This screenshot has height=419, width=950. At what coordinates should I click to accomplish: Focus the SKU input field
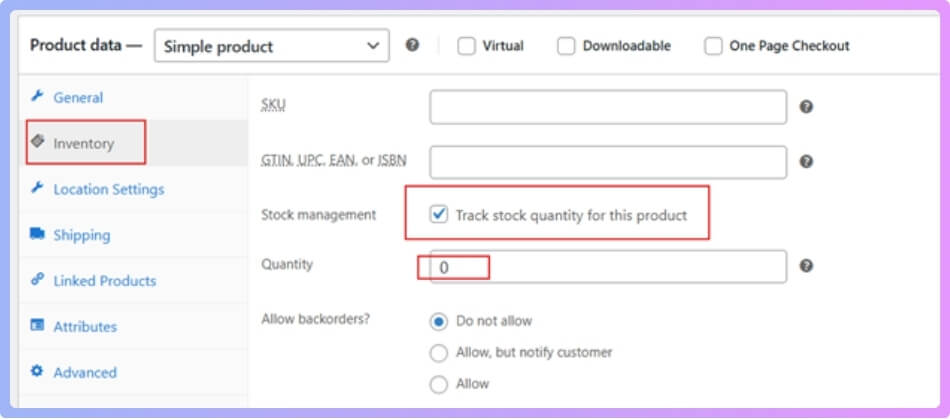(608, 107)
